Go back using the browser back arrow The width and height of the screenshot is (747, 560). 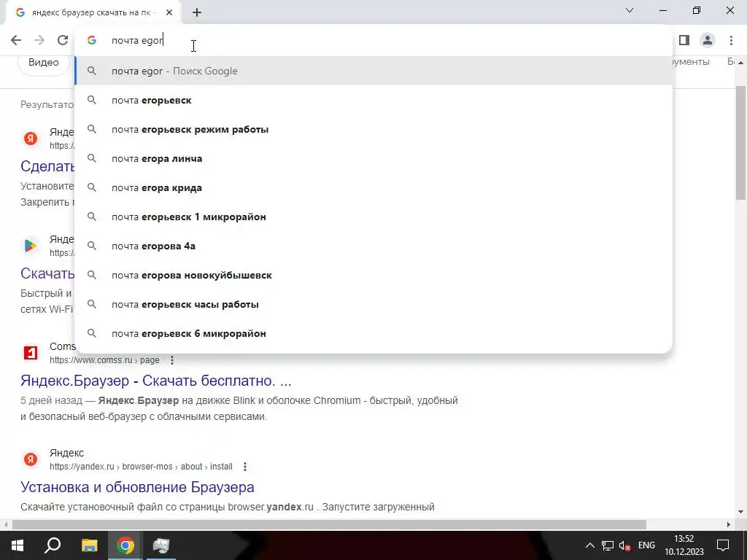[x=16, y=41]
